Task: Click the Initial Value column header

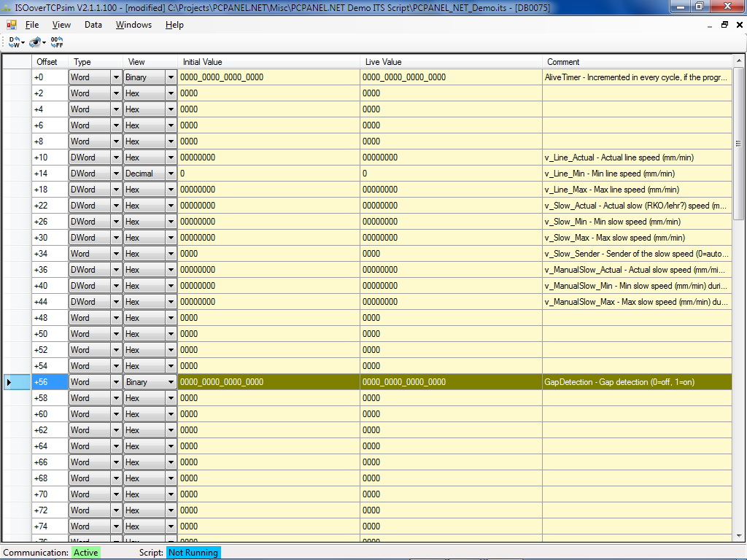Action: (x=268, y=62)
